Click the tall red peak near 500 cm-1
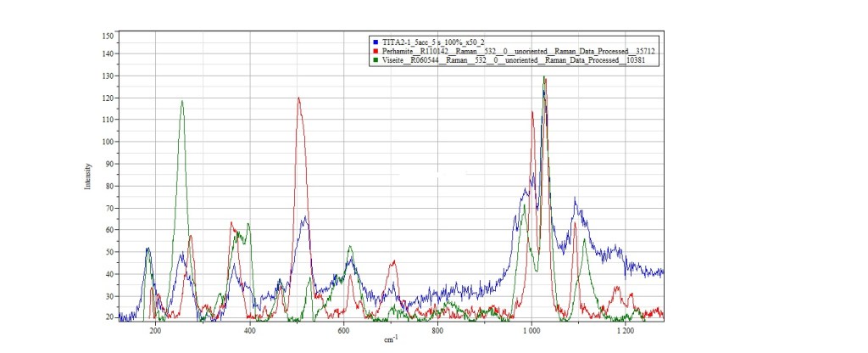Screen dimensions: 868x353 (x=298, y=99)
